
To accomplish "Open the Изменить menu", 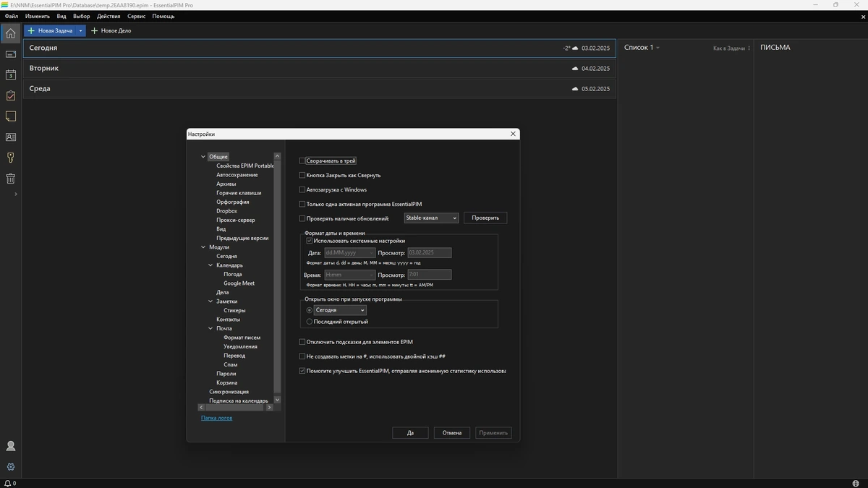I will tap(38, 16).
